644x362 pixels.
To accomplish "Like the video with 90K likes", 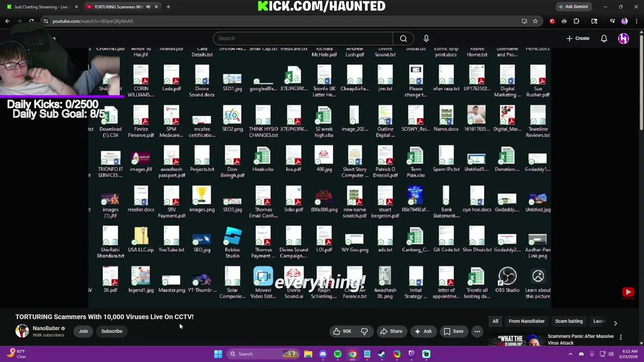I will tap(342, 331).
